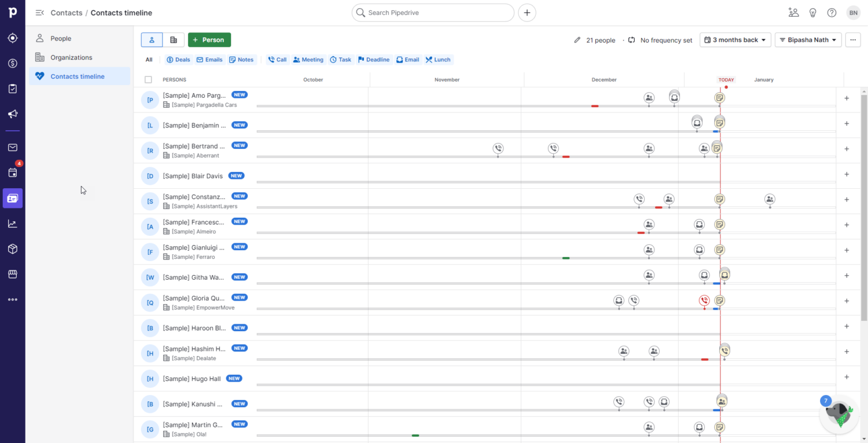The width and height of the screenshot is (868, 443).
Task: Open the three-dot more options menu
Action: (x=853, y=40)
